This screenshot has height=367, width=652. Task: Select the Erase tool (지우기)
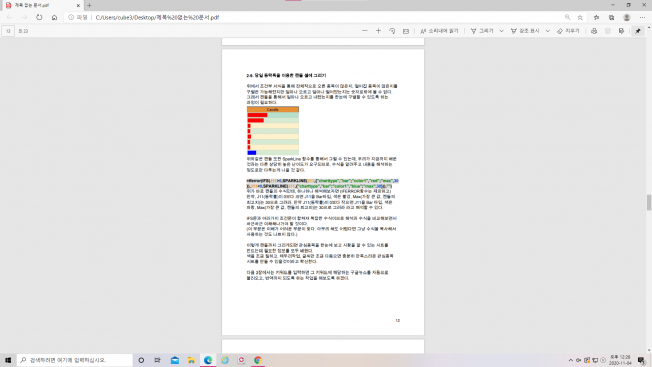pos(568,31)
